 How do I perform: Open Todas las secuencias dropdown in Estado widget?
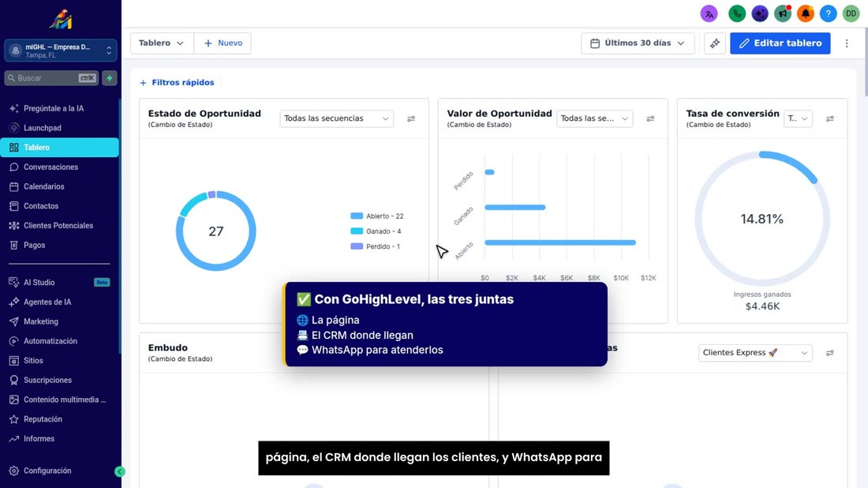coord(337,118)
